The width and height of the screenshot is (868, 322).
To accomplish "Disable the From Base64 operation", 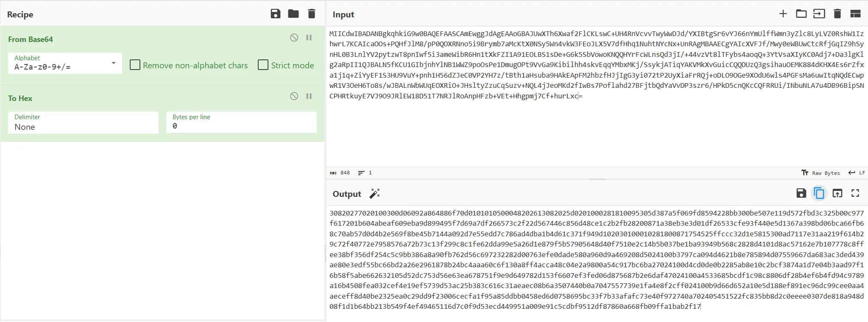I will click(x=294, y=38).
